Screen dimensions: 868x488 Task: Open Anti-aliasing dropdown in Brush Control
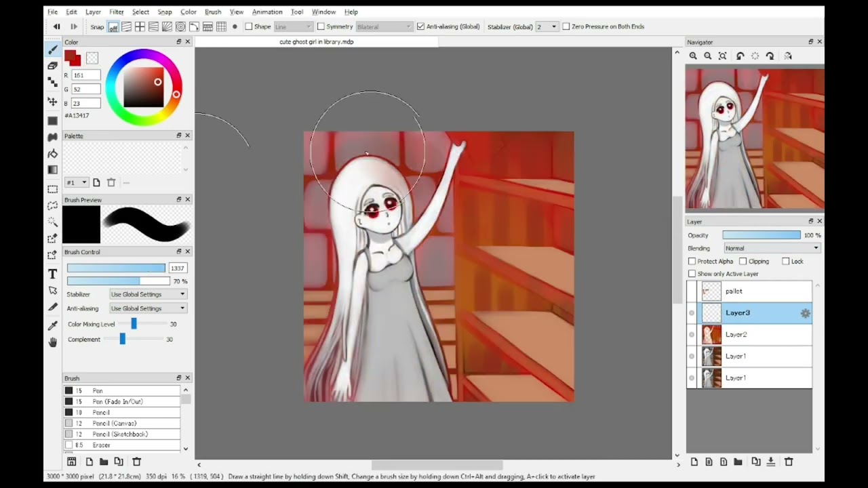click(x=148, y=308)
